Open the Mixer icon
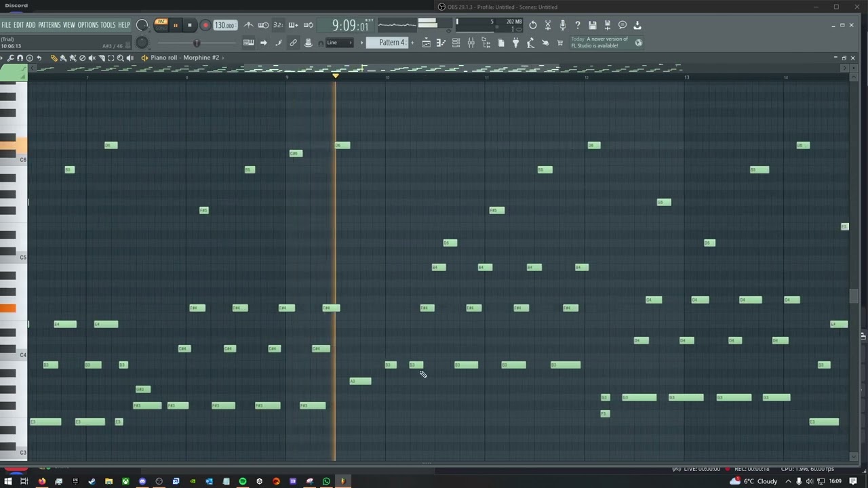The height and width of the screenshot is (488, 868). click(471, 43)
